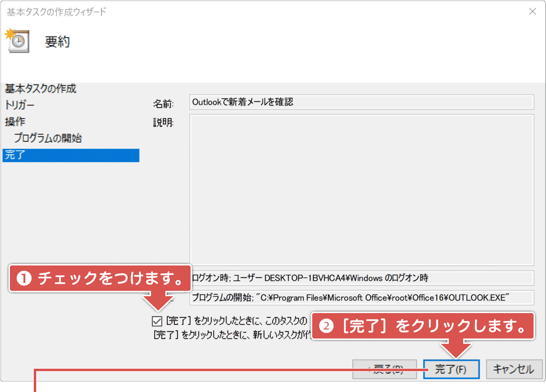Click the キャンセル Cancel button
The height and width of the screenshot is (392, 546).
coord(514,369)
